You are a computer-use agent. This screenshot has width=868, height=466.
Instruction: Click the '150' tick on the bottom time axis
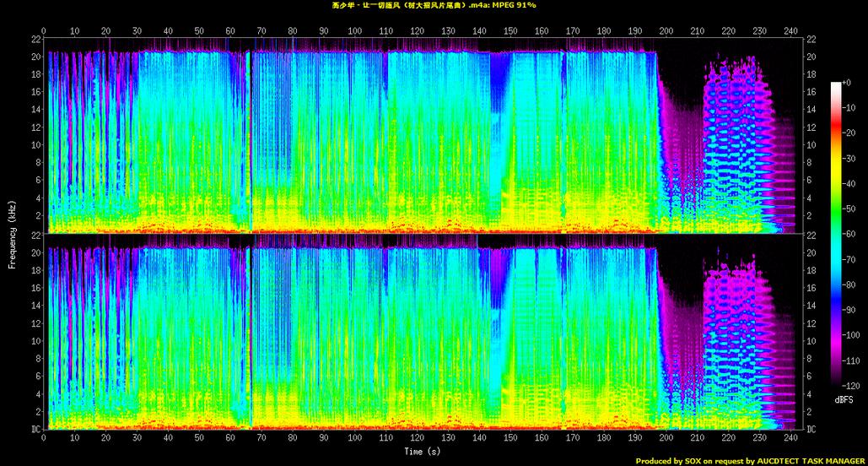pyautogui.click(x=510, y=437)
